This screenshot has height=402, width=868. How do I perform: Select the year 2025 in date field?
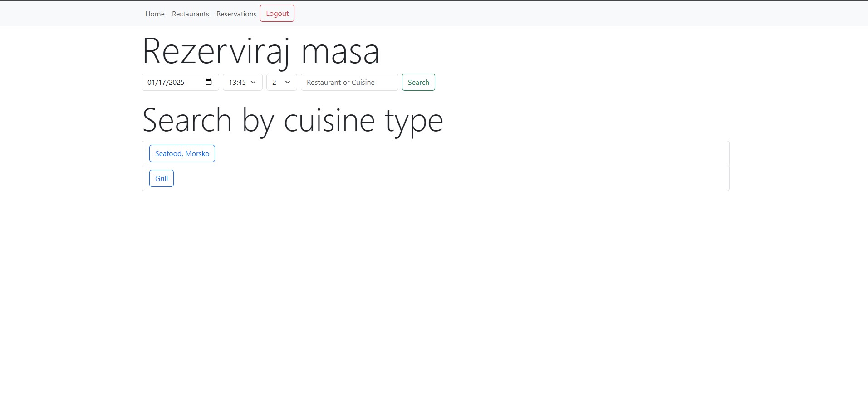177,82
